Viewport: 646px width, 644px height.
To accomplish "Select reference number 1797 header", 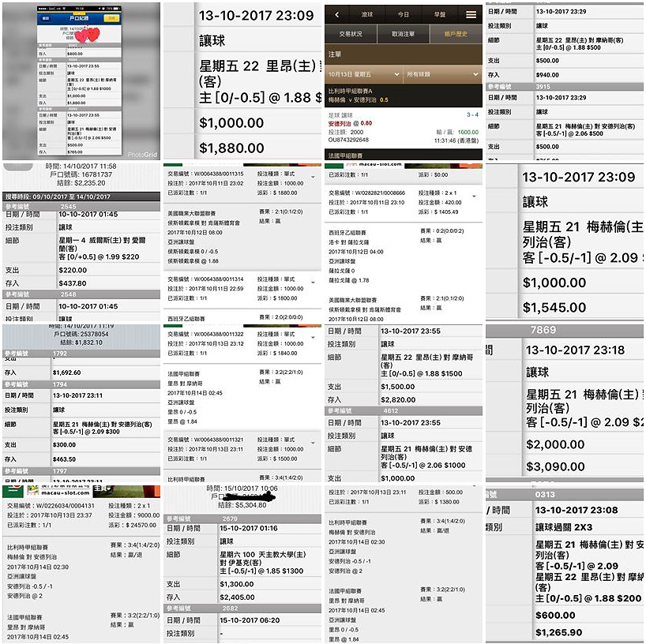I will tap(81, 471).
